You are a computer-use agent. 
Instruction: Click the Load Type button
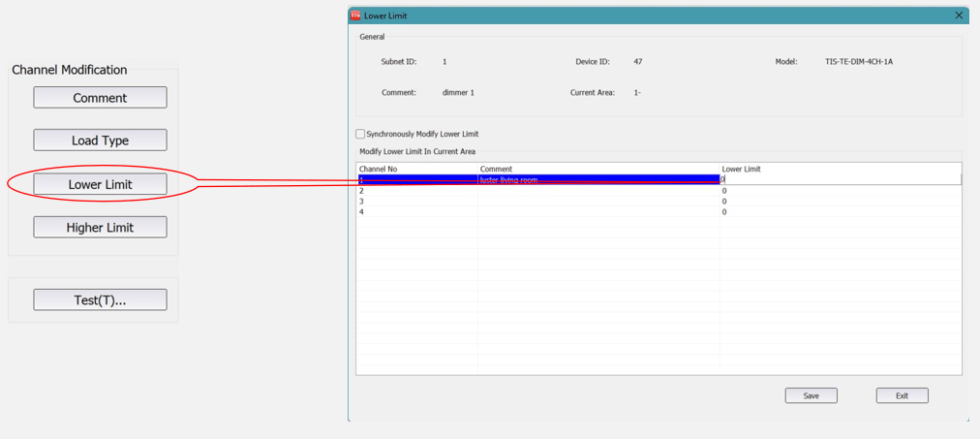100,141
